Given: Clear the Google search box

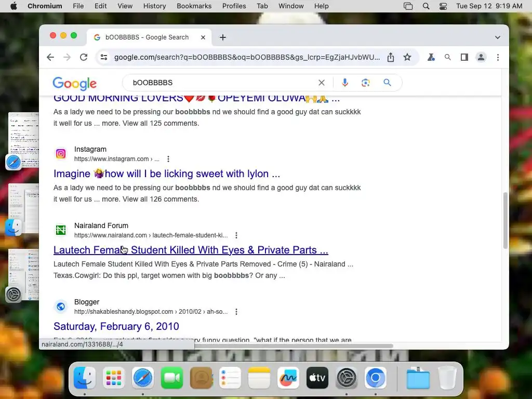Looking at the screenshot, I should [321, 83].
